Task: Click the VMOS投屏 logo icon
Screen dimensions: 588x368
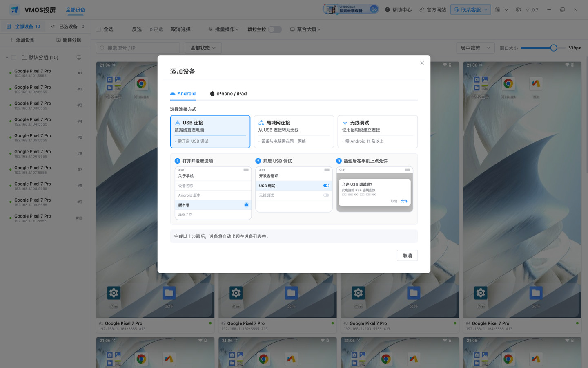Action: [15, 10]
